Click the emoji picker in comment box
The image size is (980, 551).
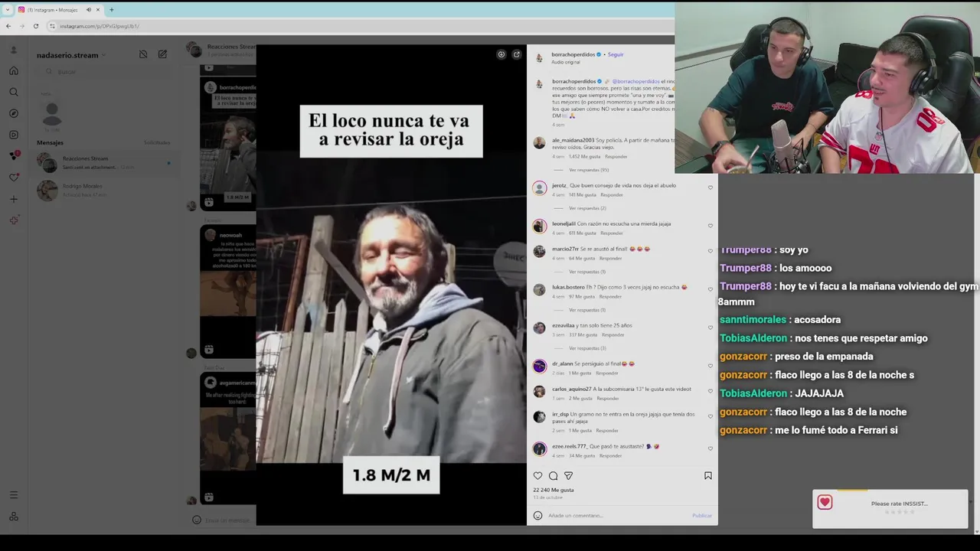(537, 515)
